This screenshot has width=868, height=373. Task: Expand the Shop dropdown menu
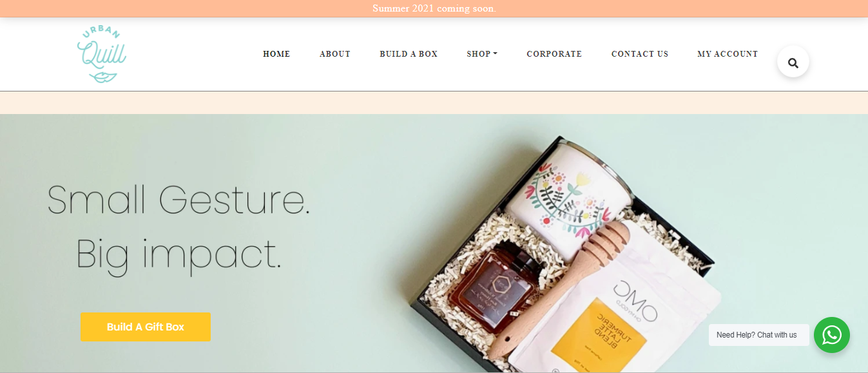click(x=482, y=54)
